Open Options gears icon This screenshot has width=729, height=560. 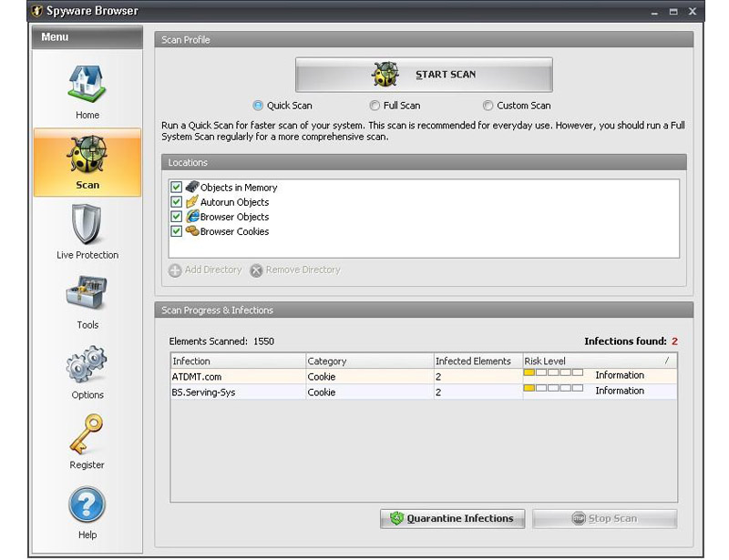(x=87, y=365)
